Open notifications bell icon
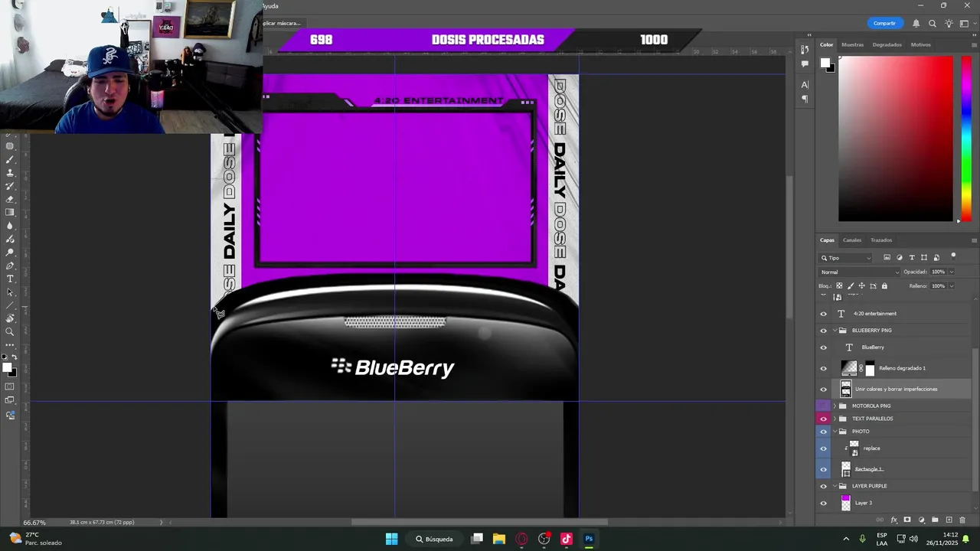 tap(916, 23)
